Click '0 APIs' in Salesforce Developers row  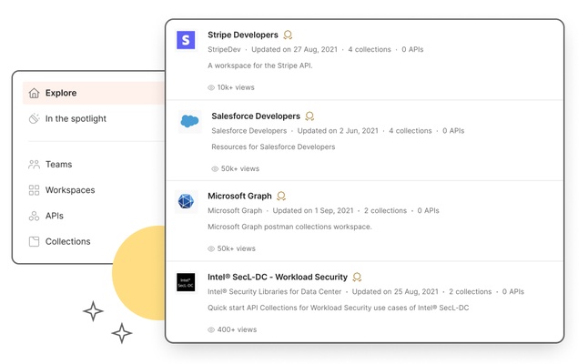point(453,131)
